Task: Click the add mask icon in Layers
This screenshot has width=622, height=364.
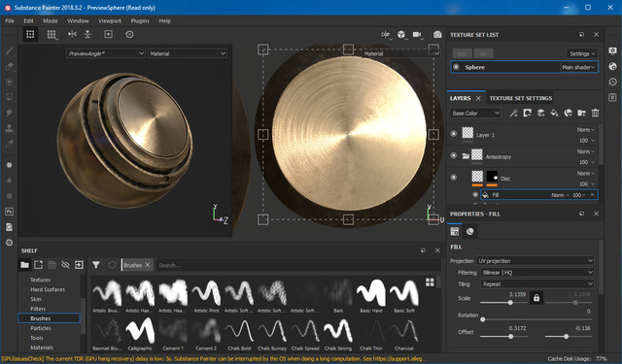Action: pyautogui.click(x=527, y=113)
